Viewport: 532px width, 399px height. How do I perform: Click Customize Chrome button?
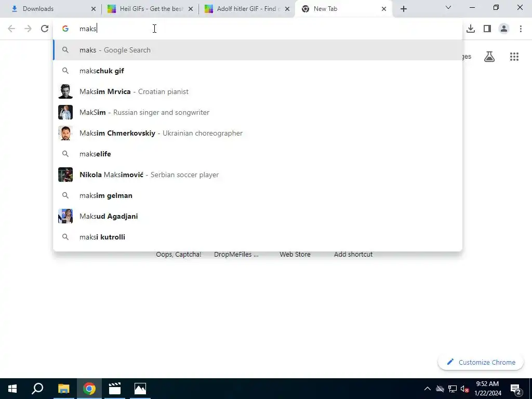coord(481,362)
